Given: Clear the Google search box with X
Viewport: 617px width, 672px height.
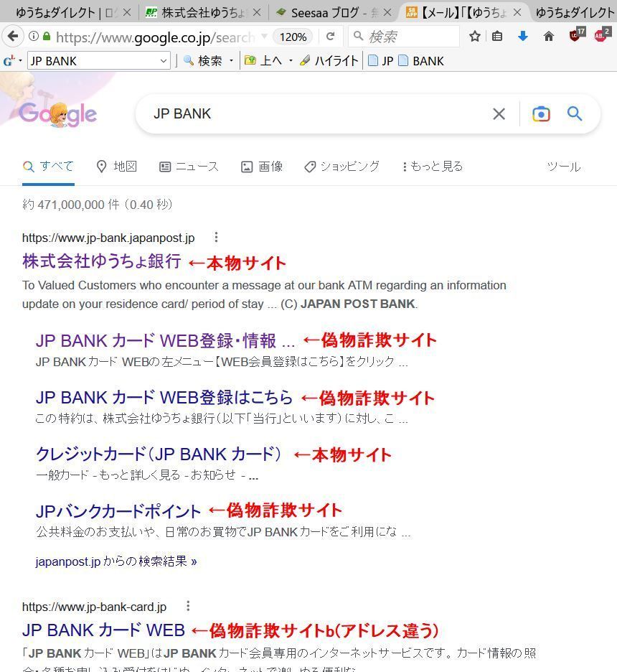Looking at the screenshot, I should [x=499, y=114].
